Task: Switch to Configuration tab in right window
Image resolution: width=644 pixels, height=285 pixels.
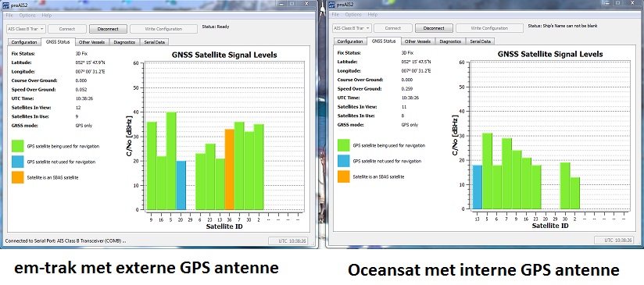Action: (350, 41)
